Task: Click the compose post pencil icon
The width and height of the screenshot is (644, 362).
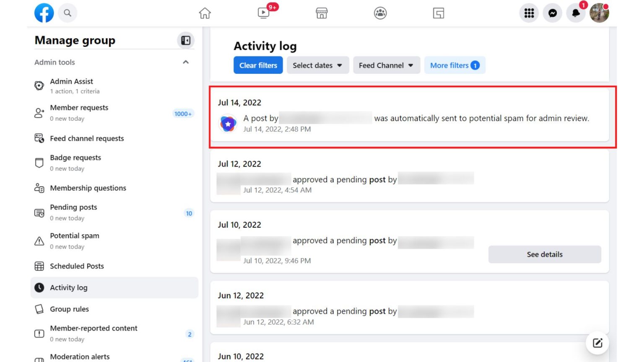Action: click(x=597, y=342)
